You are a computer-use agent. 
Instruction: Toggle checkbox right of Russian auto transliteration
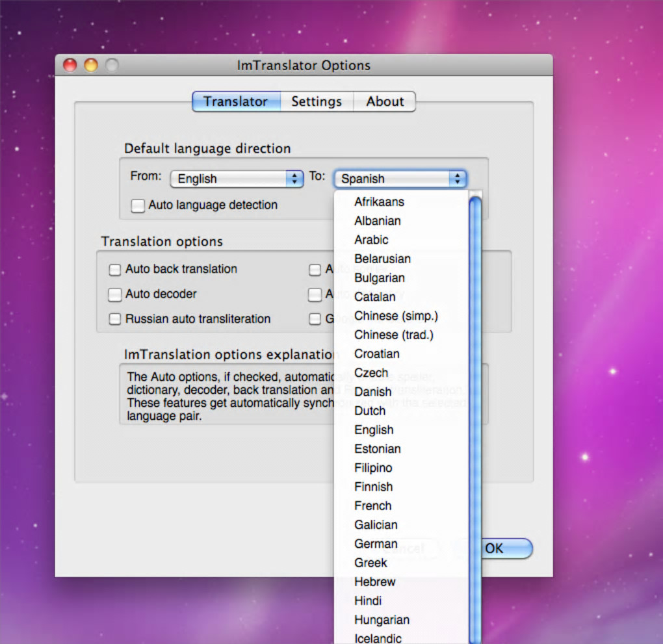315,319
